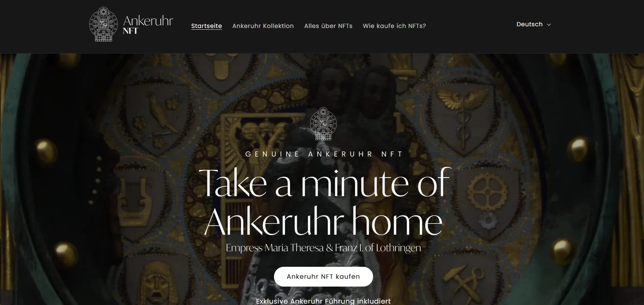
Task: Click the chevron next to Deutsch
Action: click(549, 25)
